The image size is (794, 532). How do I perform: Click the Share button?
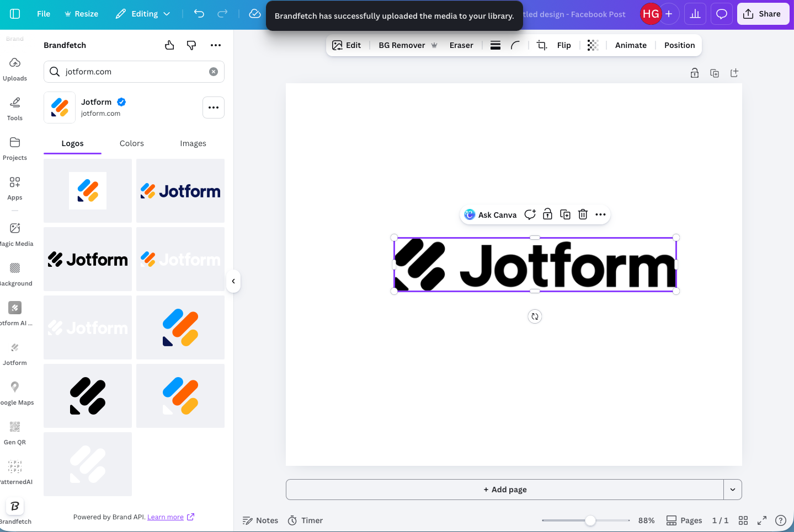coord(763,14)
